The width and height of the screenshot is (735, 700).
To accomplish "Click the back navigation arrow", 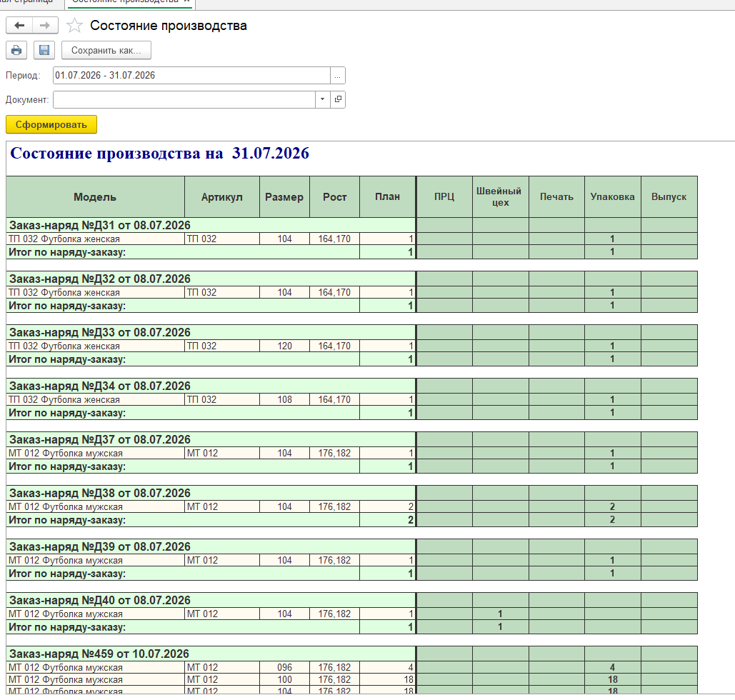I will (19, 25).
